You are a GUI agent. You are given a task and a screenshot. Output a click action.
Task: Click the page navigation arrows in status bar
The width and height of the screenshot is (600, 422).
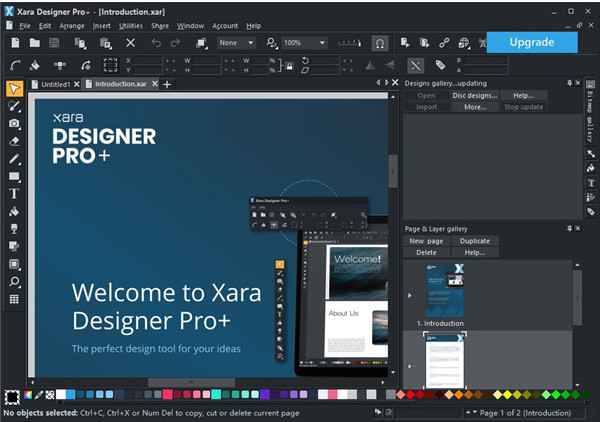(x=471, y=412)
